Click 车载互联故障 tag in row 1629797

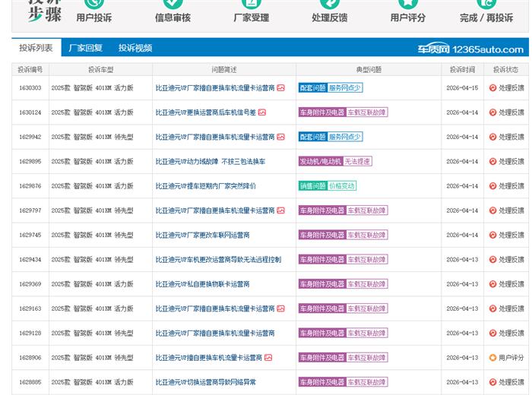click(367, 210)
